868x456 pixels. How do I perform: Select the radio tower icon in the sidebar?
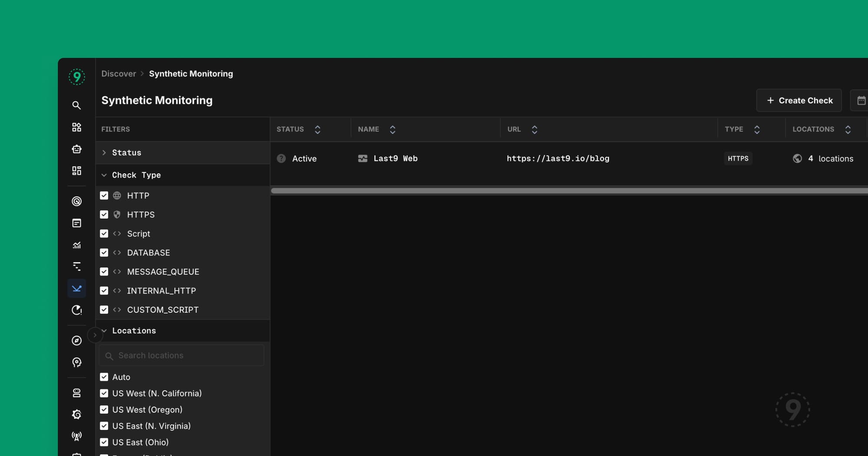pyautogui.click(x=77, y=436)
